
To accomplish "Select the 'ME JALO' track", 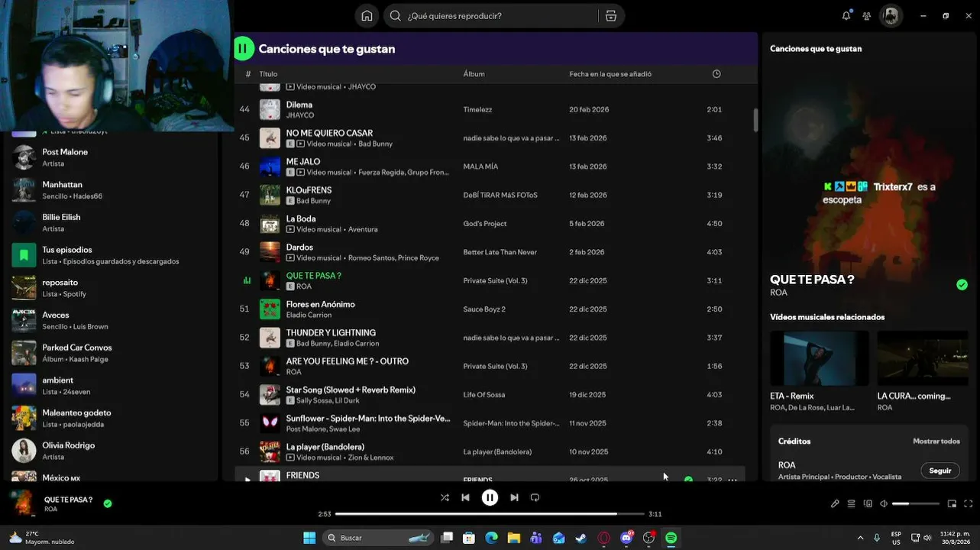I will [x=490, y=167].
